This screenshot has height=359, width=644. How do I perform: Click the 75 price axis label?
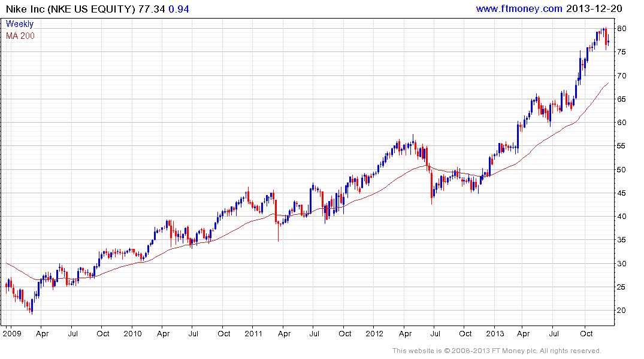tap(621, 51)
